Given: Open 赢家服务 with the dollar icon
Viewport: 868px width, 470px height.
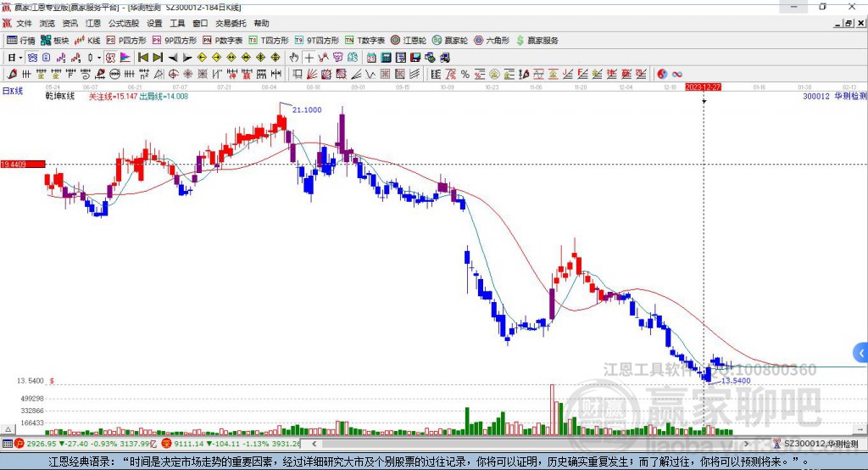Looking at the screenshot, I should tap(537, 41).
